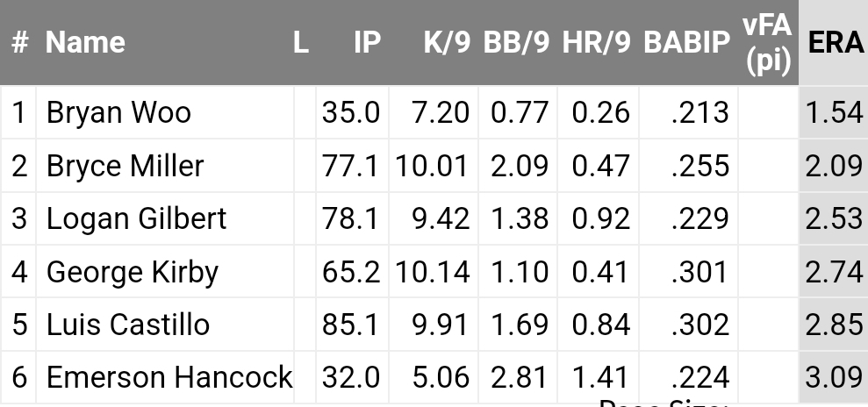Sort by BB/9 column header
868x407 pixels.
click(x=518, y=43)
